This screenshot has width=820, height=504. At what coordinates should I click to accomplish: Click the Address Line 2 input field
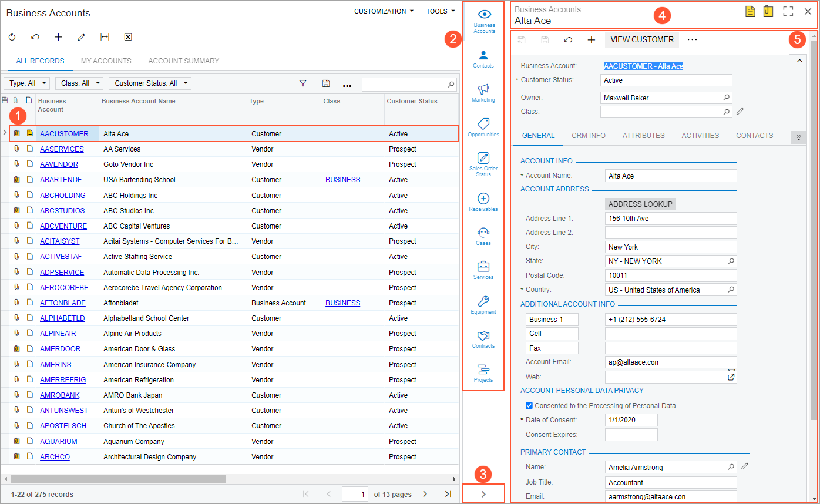(670, 233)
